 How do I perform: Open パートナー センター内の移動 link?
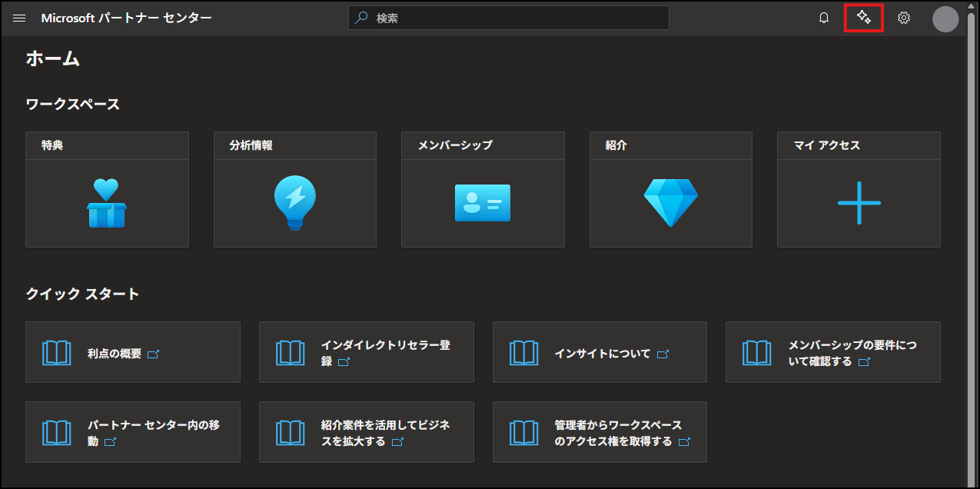point(154,434)
